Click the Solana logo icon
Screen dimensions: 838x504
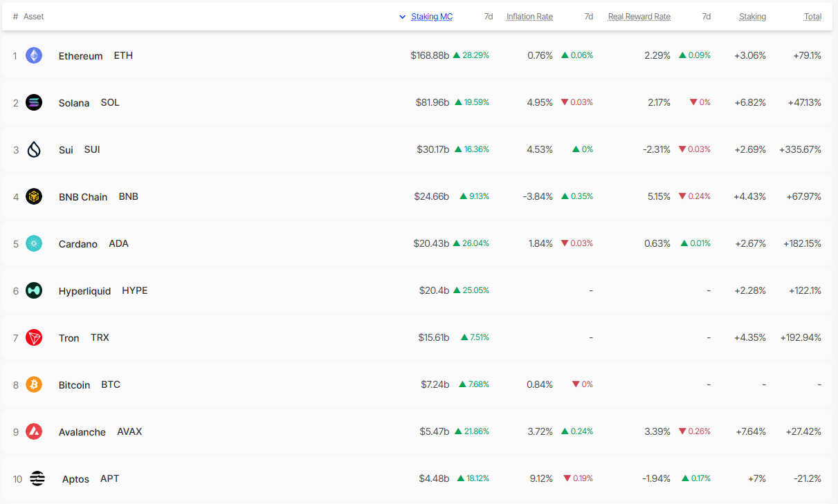point(34,102)
